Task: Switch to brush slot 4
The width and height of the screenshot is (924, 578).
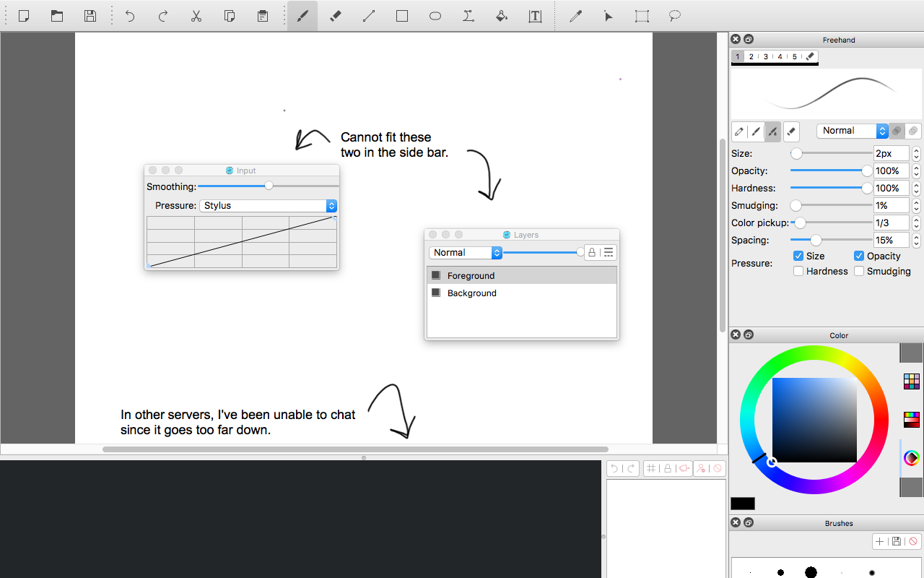Action: (x=780, y=56)
